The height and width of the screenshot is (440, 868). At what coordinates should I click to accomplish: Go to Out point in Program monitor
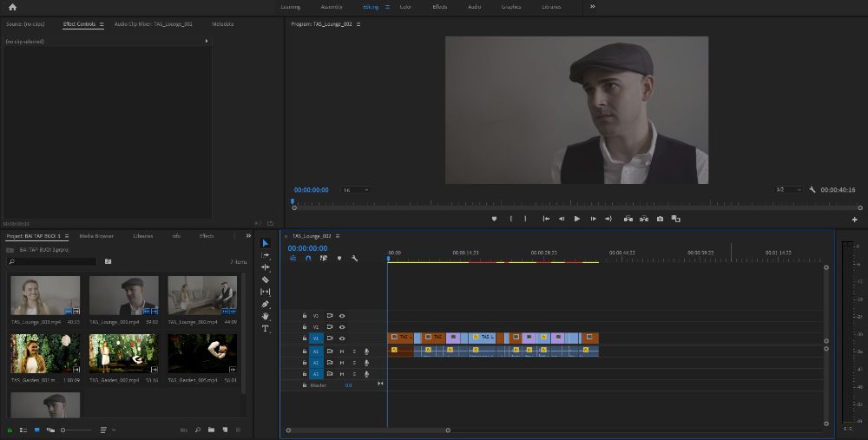tap(608, 219)
